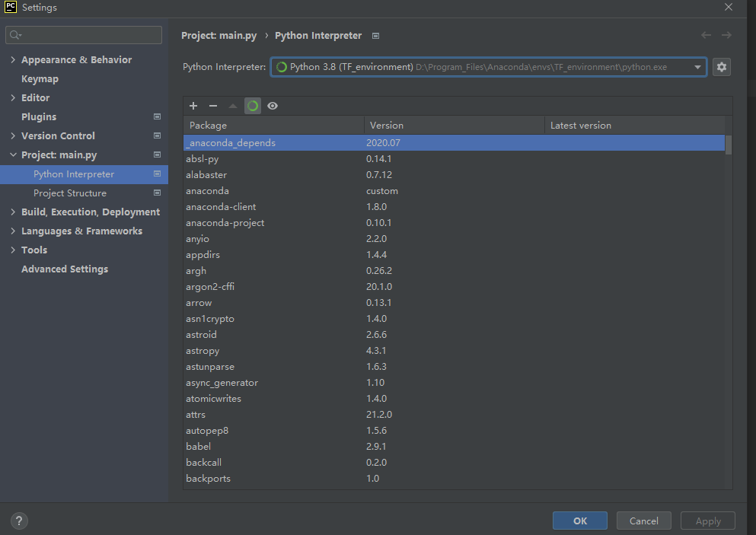
Task: Click the Cancel button
Action: pos(643,521)
